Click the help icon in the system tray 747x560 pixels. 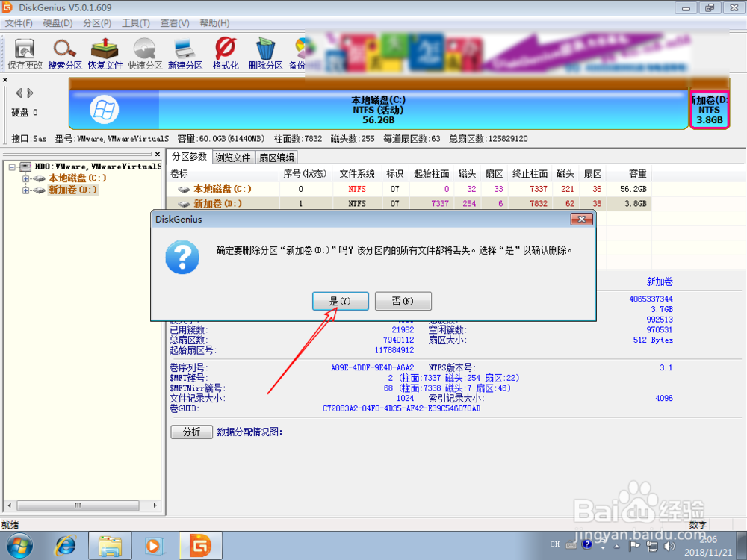click(587, 544)
